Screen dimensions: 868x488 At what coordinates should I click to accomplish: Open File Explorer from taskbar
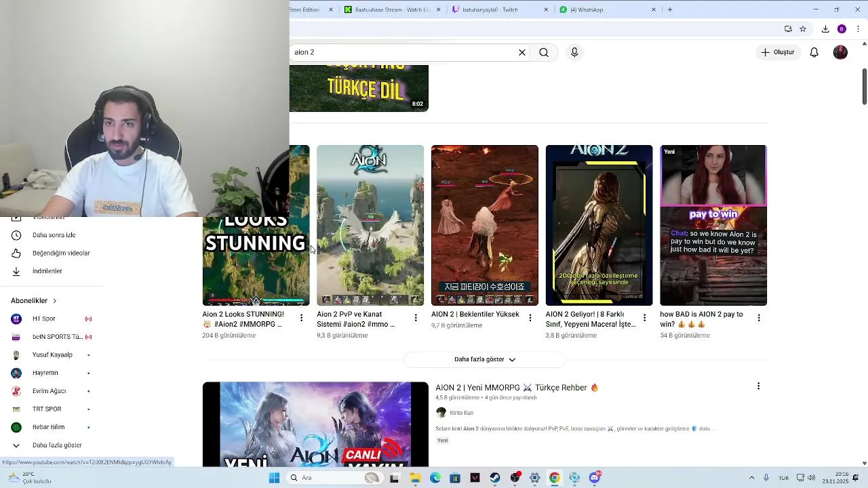(415, 478)
